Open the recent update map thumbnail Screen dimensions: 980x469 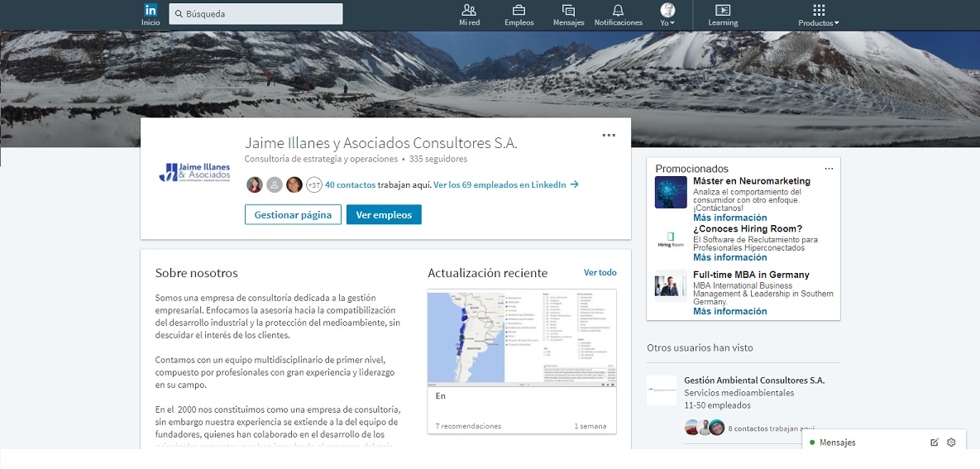coord(522,337)
